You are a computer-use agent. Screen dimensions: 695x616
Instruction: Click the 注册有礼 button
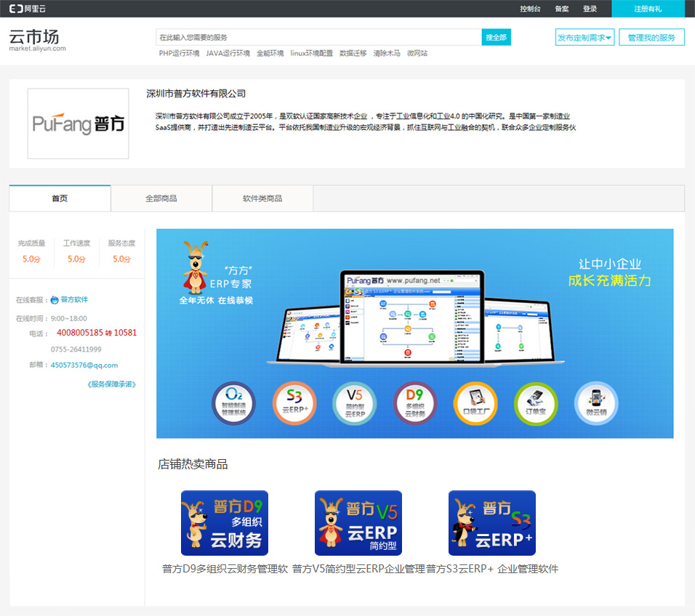click(647, 9)
